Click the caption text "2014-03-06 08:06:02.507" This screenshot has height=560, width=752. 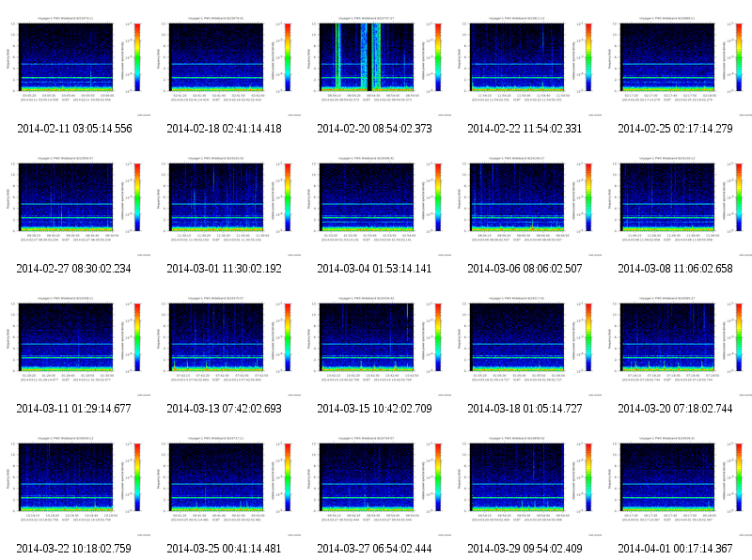point(525,269)
